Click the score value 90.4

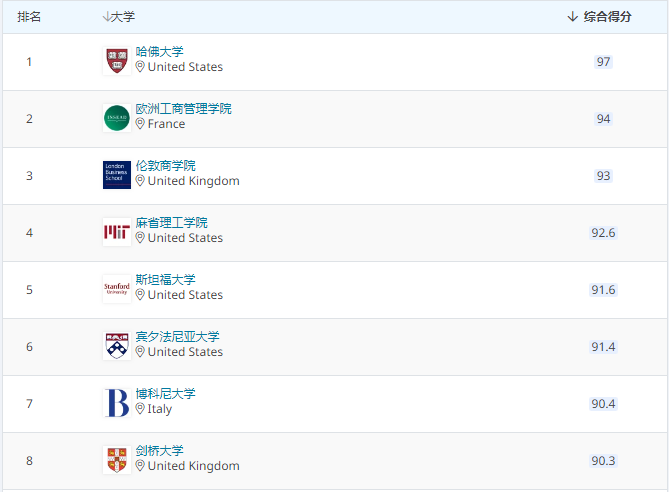[603, 404]
